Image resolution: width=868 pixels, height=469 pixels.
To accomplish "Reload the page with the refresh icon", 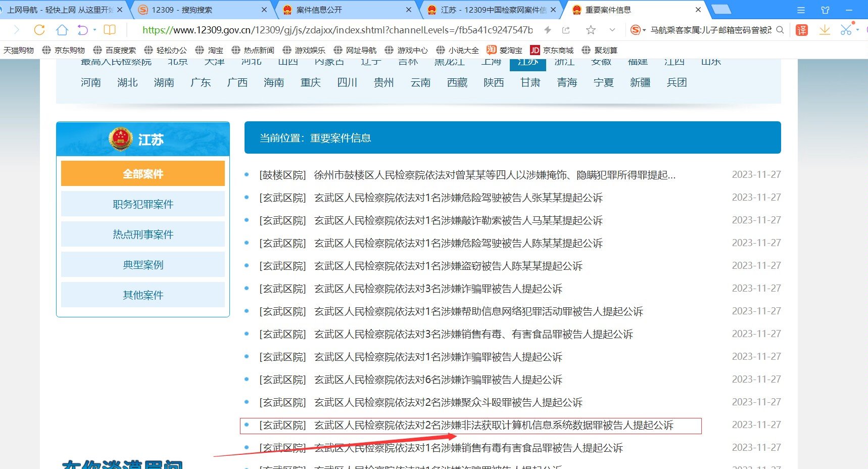I will [39, 30].
